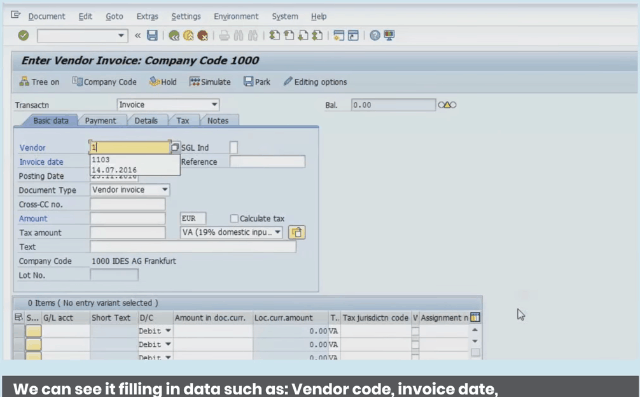640x397 pixels.
Task: Click the Generate Shortcut icon
Action: (353, 35)
